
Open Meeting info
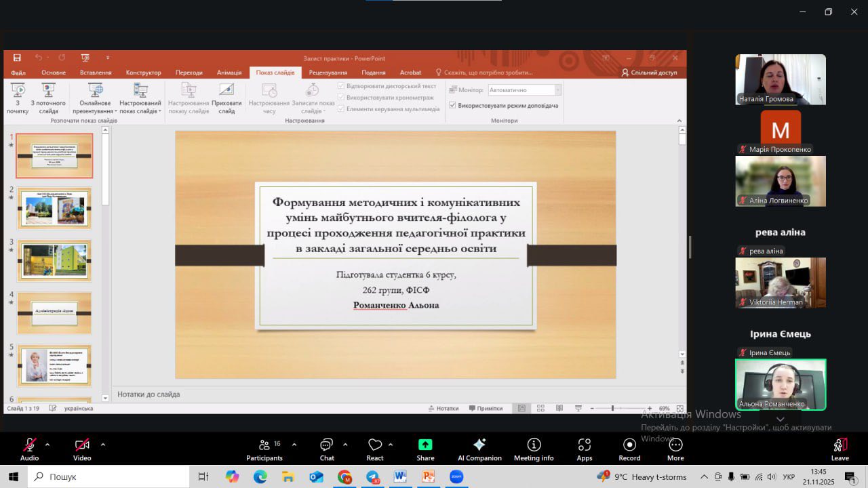coord(534,449)
